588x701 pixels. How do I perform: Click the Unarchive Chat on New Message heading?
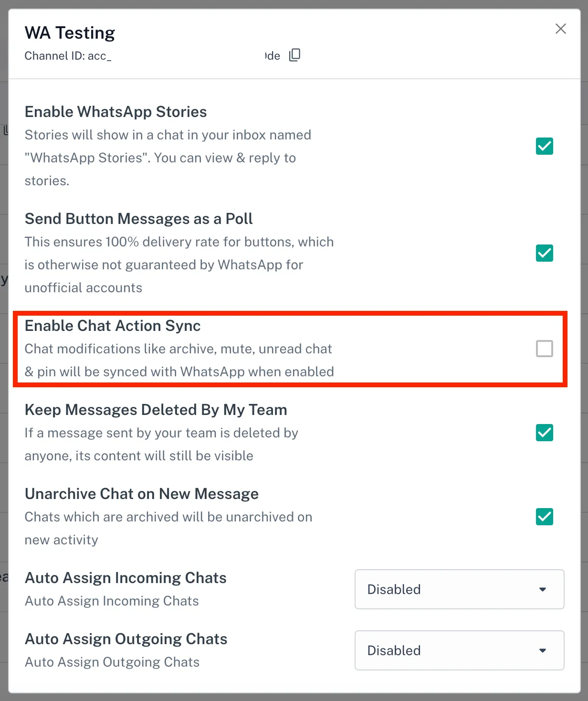[141, 494]
